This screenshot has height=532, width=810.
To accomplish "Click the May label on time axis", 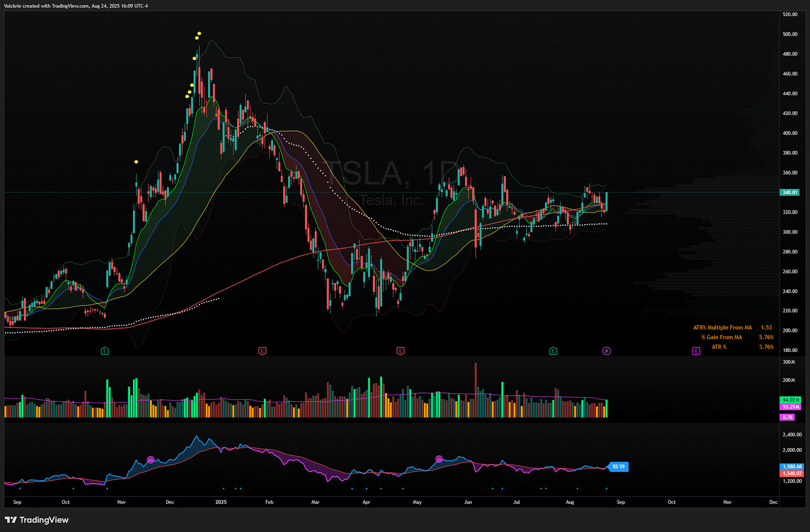I will tap(417, 502).
